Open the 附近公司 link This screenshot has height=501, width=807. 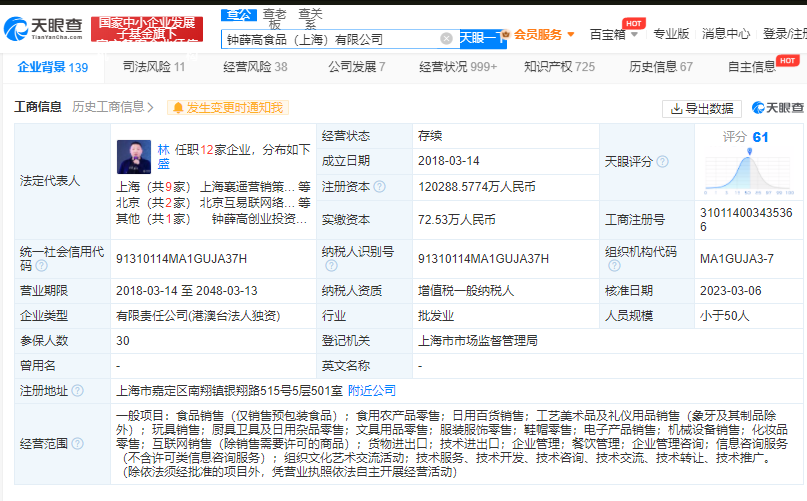click(x=372, y=391)
